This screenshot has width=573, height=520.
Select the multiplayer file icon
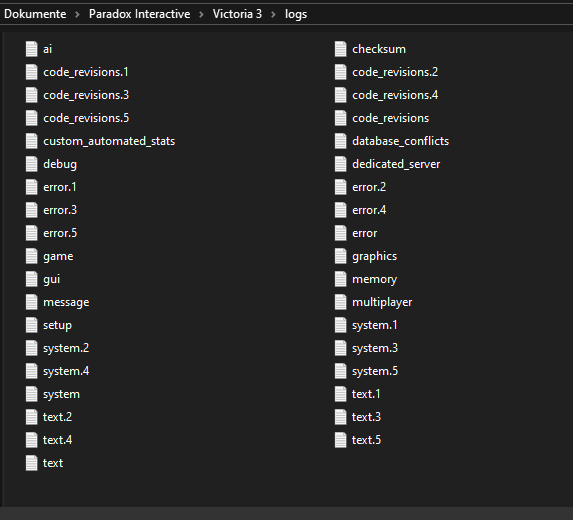coord(341,302)
